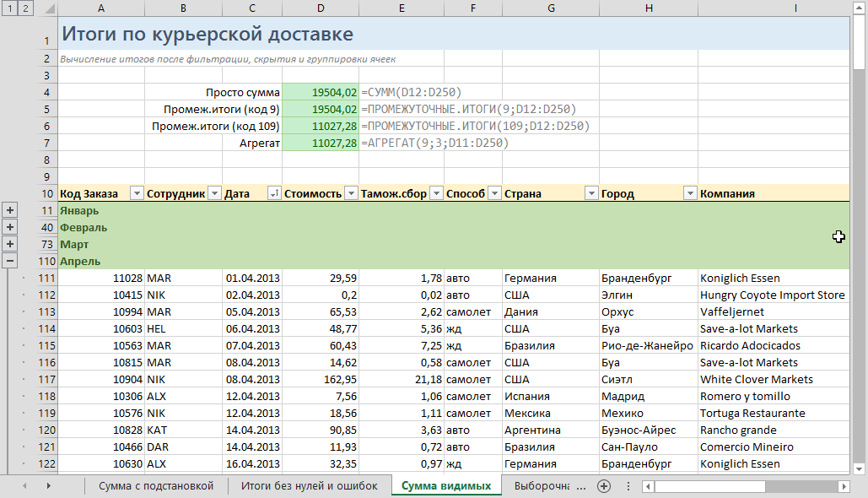Open the Тамож.сбор filter dropdown

pos(437,193)
